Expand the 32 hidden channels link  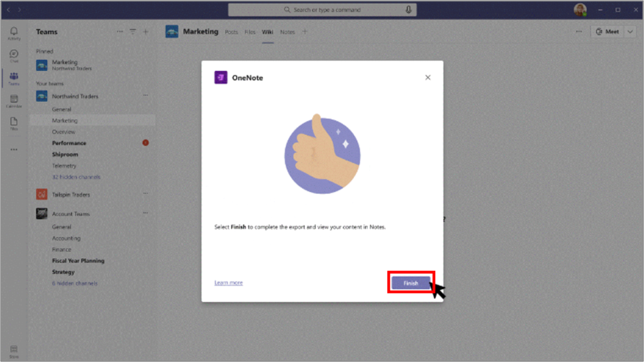coord(76,177)
